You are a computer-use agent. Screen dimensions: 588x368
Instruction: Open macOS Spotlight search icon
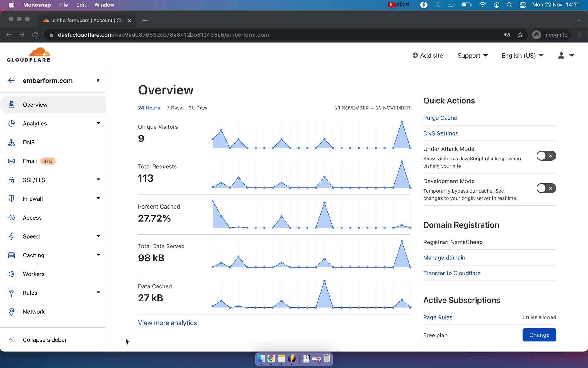point(509,5)
